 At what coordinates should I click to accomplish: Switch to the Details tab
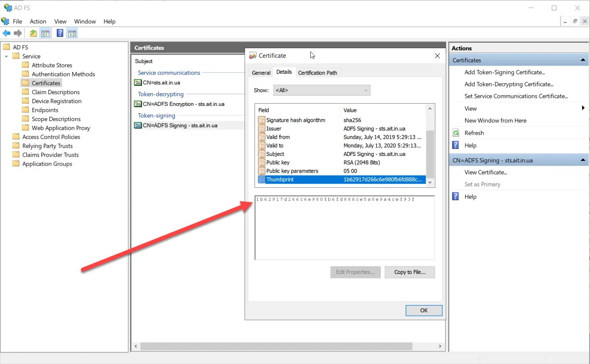(284, 72)
